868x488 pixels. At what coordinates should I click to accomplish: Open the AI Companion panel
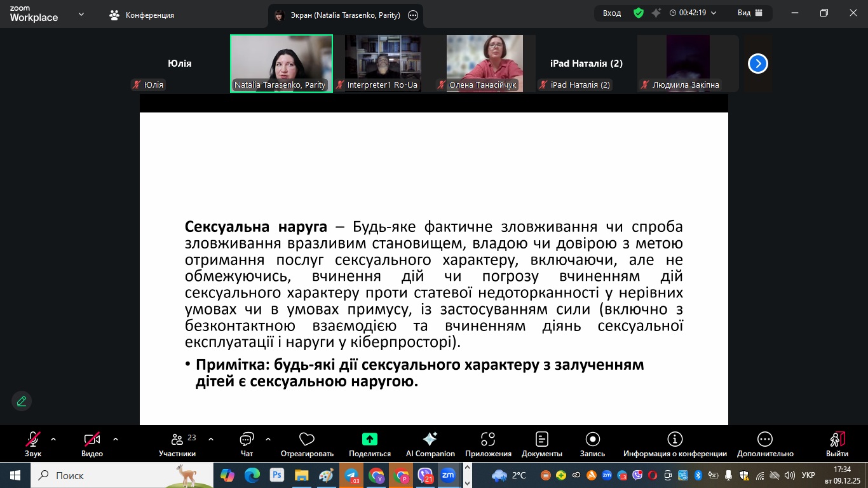click(430, 439)
